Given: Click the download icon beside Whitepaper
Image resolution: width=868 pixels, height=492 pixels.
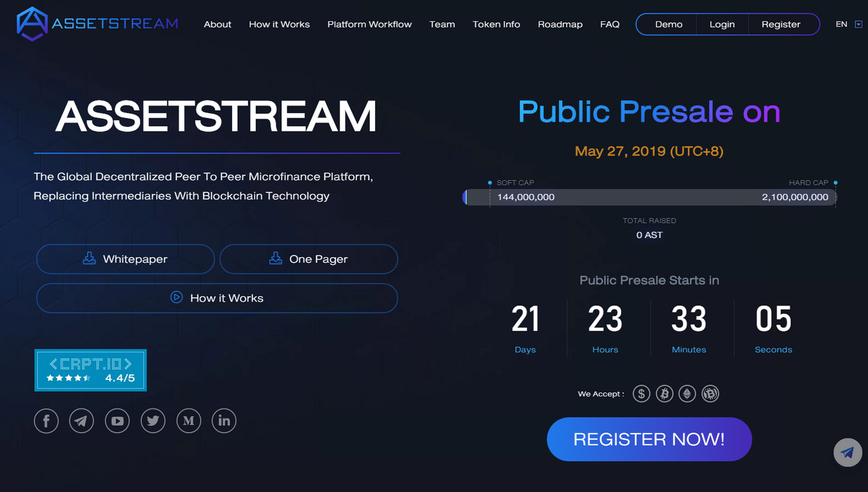Looking at the screenshot, I should (x=89, y=258).
